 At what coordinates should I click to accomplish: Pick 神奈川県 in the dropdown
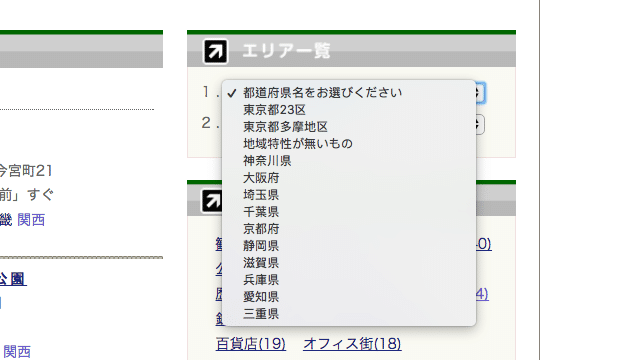pos(349,161)
